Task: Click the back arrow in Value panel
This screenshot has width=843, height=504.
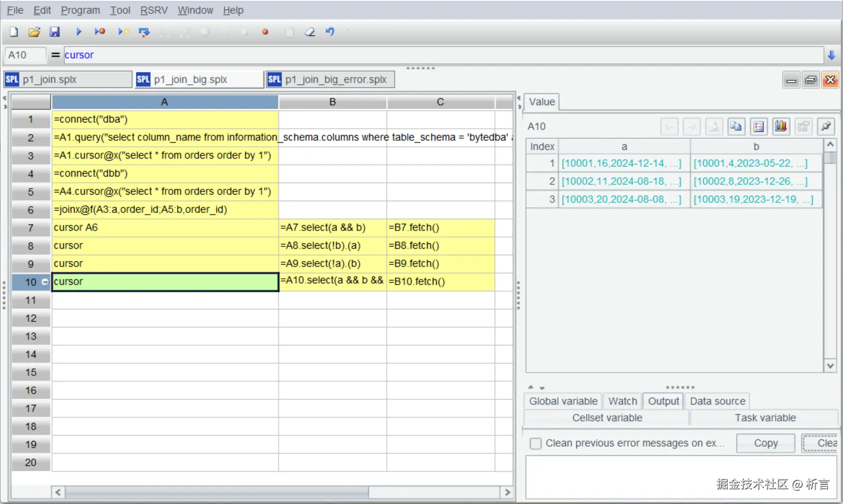Action: coord(669,126)
